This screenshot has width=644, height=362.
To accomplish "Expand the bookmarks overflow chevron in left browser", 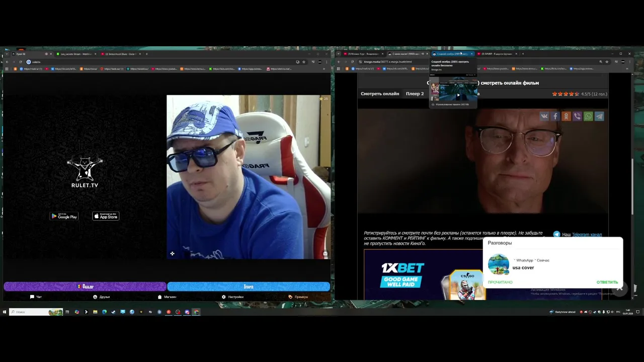I will 324,69.
